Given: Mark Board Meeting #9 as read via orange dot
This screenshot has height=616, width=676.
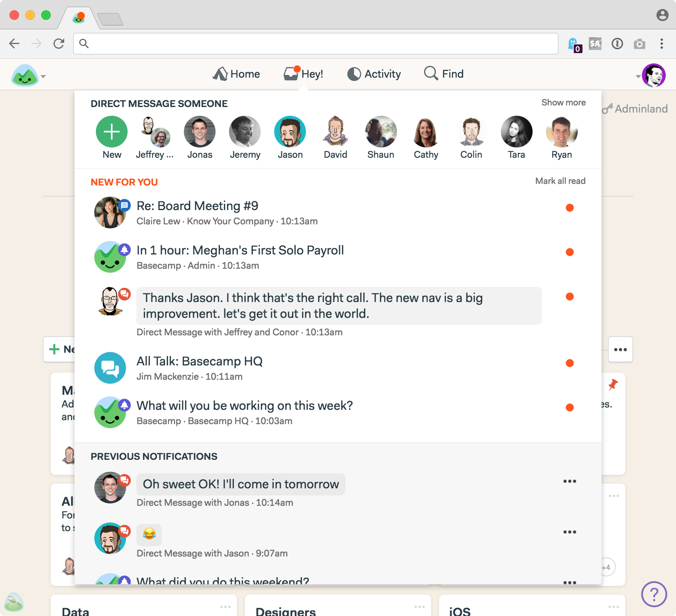Looking at the screenshot, I should pyautogui.click(x=570, y=208).
